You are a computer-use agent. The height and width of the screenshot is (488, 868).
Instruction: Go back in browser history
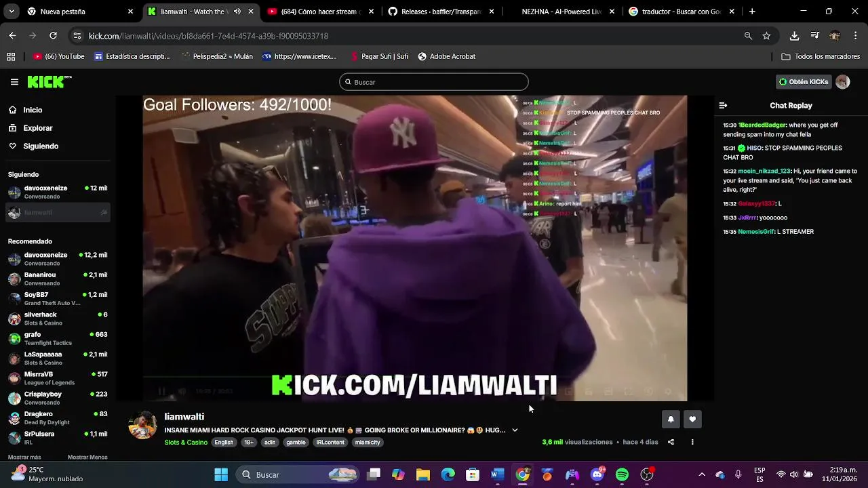[12, 36]
